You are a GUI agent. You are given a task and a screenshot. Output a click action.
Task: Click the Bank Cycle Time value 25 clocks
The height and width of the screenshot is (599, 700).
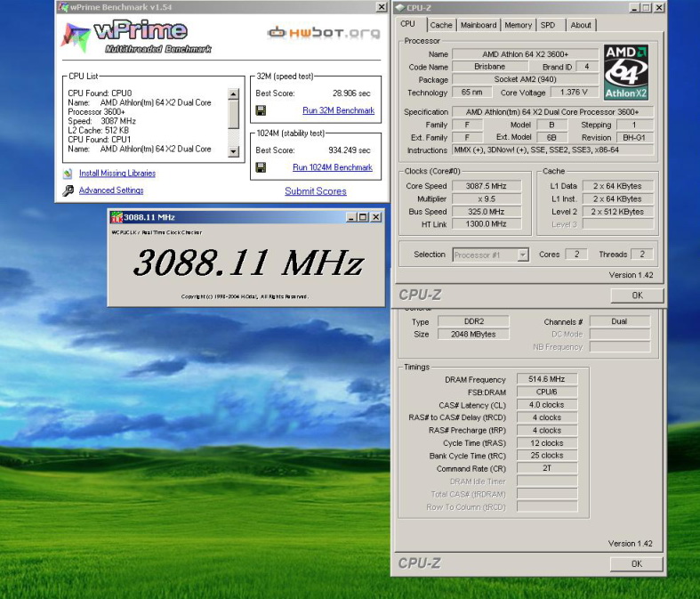547,455
